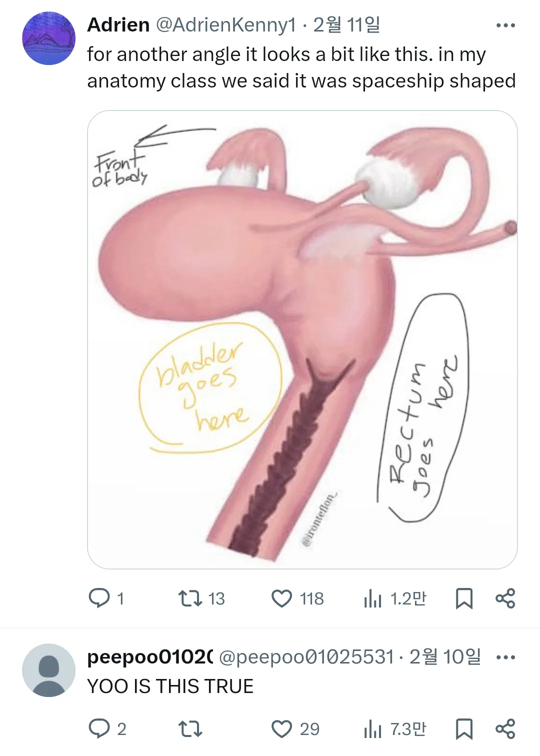Bookmark peepoo's tweet
This screenshot has width=540, height=756.
tap(464, 728)
